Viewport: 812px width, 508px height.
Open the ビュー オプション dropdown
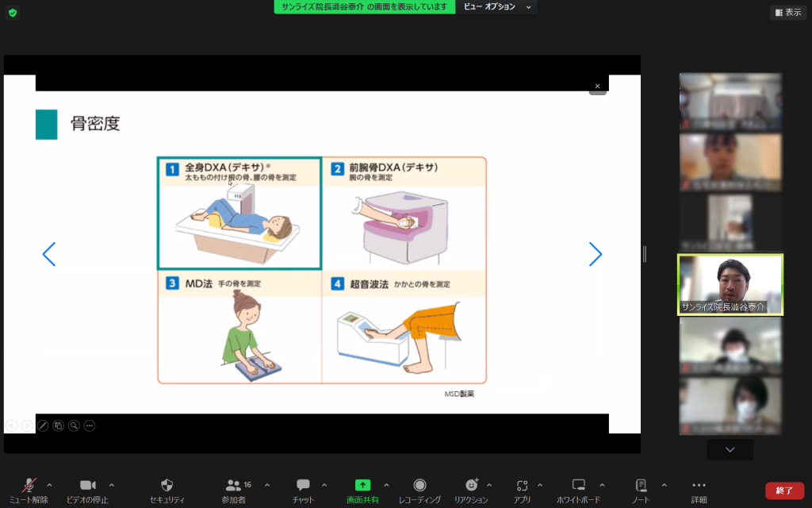click(x=500, y=6)
